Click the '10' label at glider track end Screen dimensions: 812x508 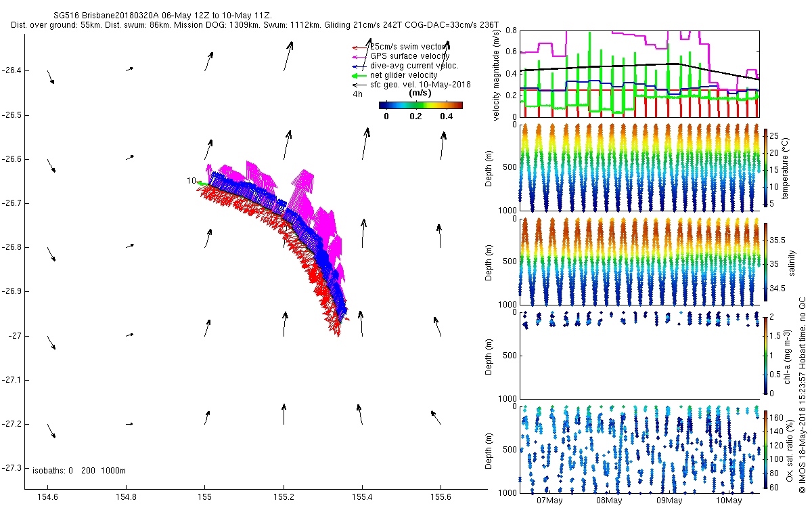(191, 181)
